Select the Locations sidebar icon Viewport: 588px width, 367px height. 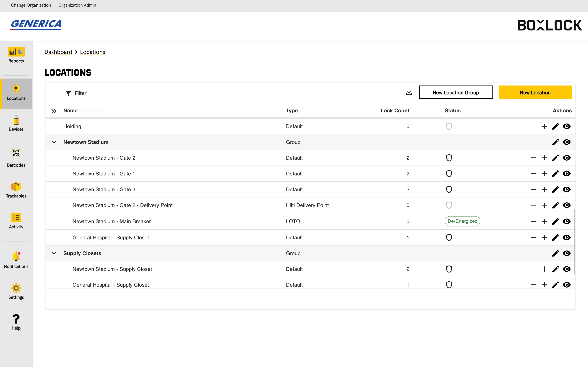(x=16, y=93)
